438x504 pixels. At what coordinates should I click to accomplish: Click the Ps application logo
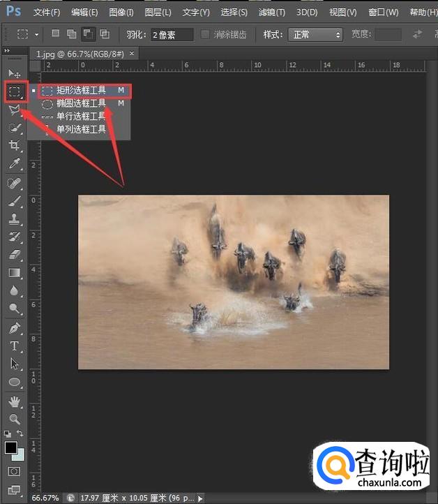[13, 12]
